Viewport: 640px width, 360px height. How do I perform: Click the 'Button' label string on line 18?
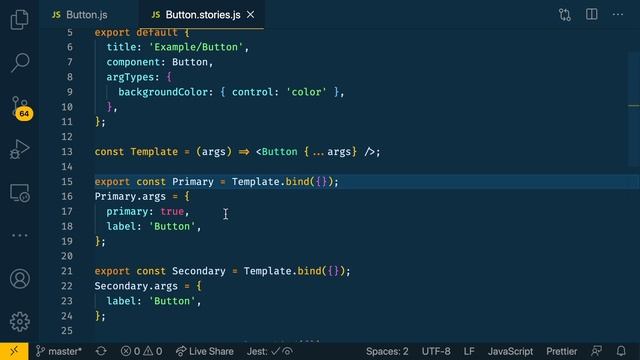(x=172, y=227)
